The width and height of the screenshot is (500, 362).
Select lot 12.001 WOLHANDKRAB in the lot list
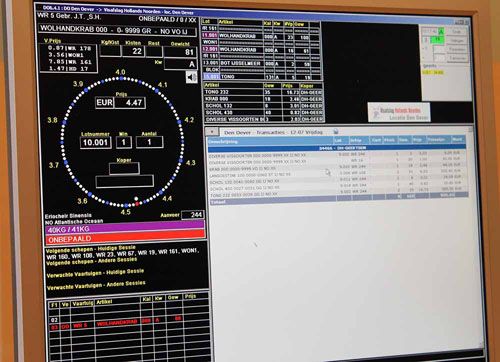pyautogui.click(x=261, y=50)
